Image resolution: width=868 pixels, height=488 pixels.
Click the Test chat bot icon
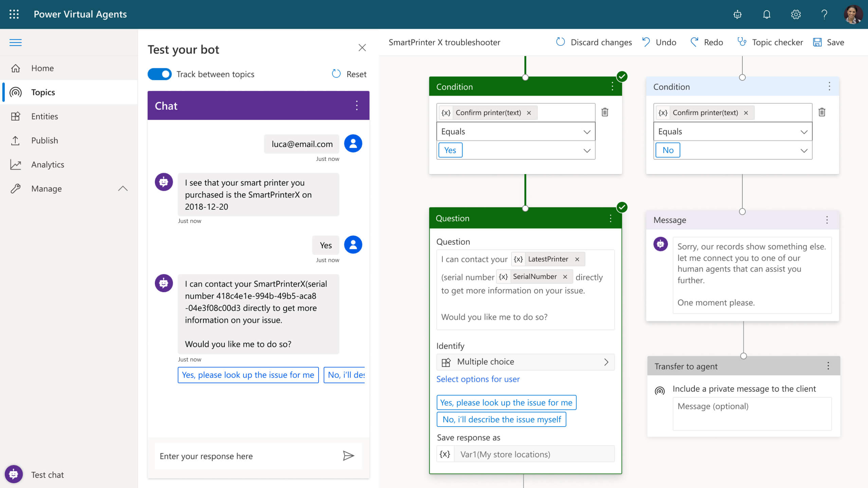[x=13, y=474]
